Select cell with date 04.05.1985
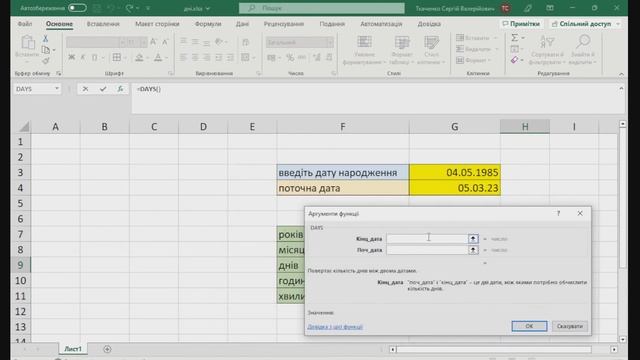Image resolution: width=640 pixels, height=360 pixels. [455, 172]
